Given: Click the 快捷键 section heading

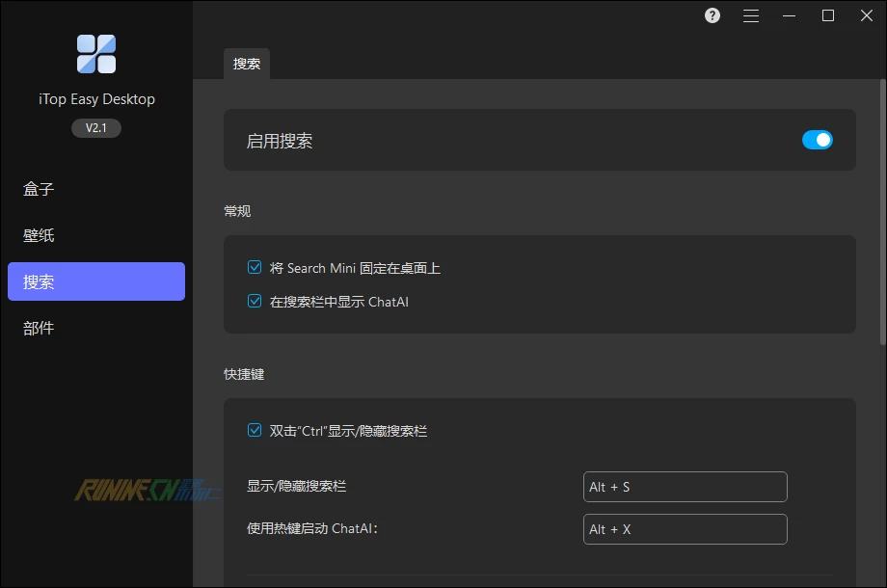Looking at the screenshot, I should [x=244, y=374].
